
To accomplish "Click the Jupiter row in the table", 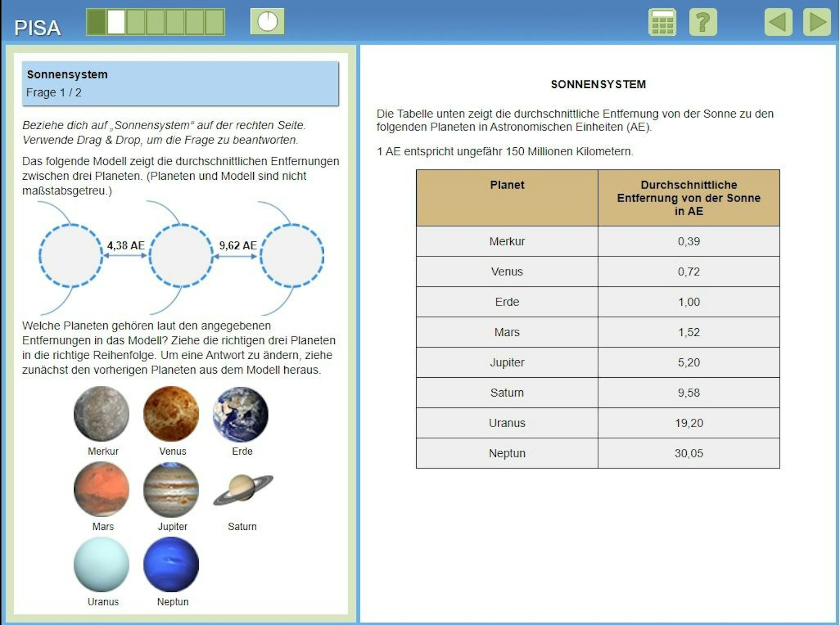I will click(507, 362).
